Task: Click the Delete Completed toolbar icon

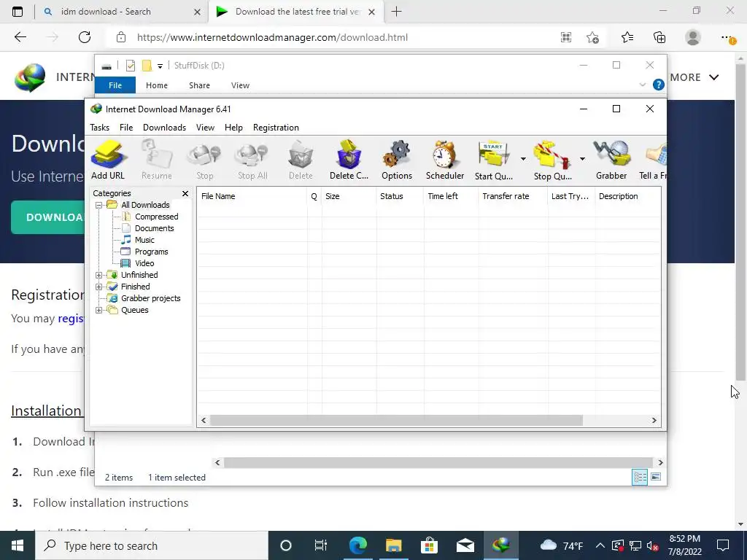Action: click(x=349, y=160)
